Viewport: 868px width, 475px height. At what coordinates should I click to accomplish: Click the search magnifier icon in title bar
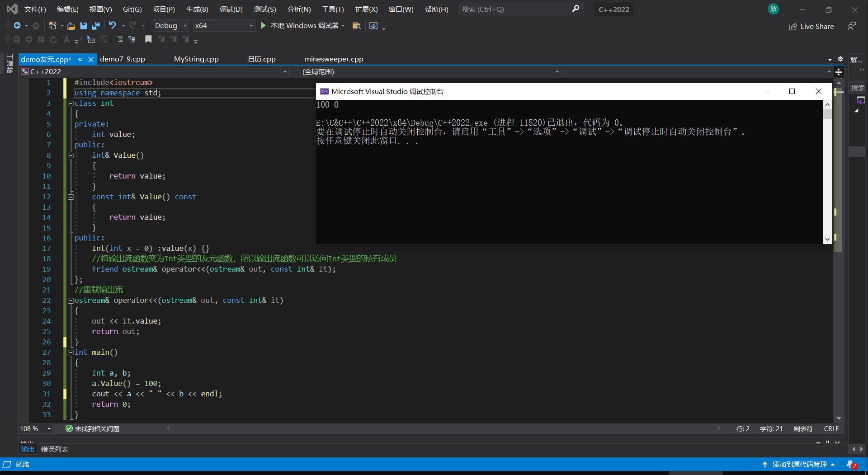tap(576, 9)
